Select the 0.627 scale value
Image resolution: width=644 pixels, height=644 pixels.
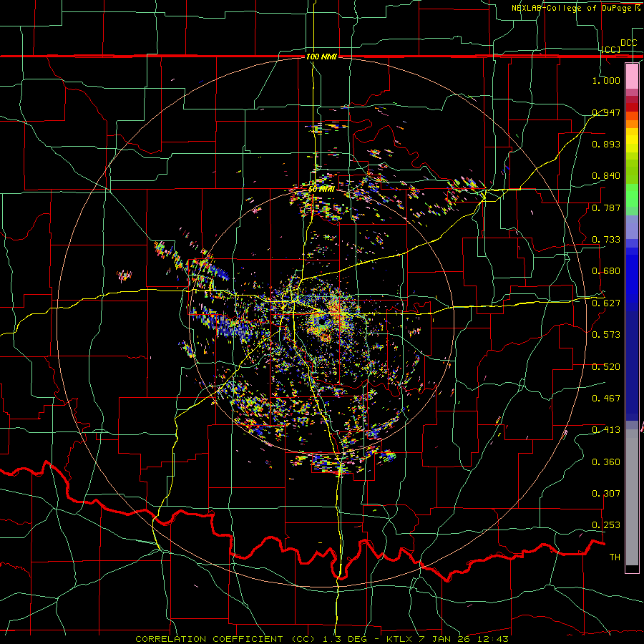click(x=606, y=303)
